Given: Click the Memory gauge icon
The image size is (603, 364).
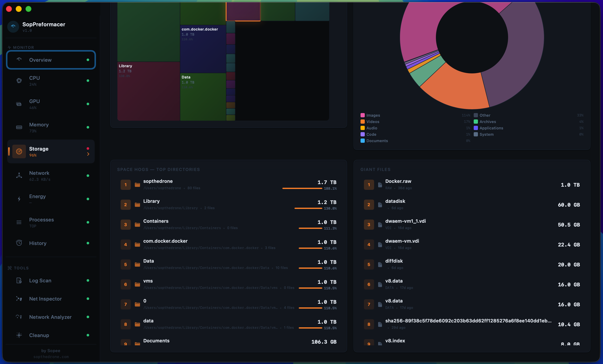Looking at the screenshot, I should tap(19, 127).
